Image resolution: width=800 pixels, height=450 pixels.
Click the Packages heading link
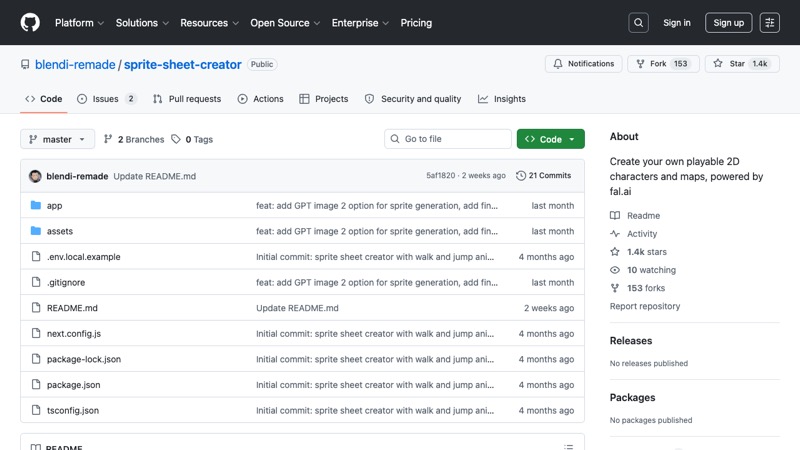tap(632, 397)
